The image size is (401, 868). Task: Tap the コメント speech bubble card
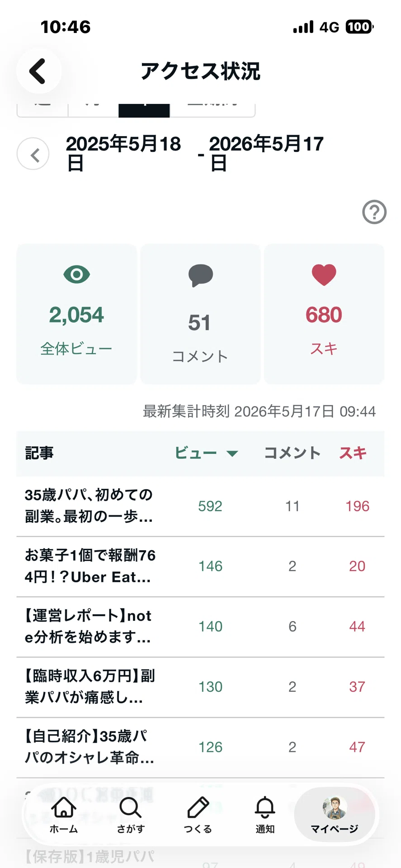(x=200, y=314)
